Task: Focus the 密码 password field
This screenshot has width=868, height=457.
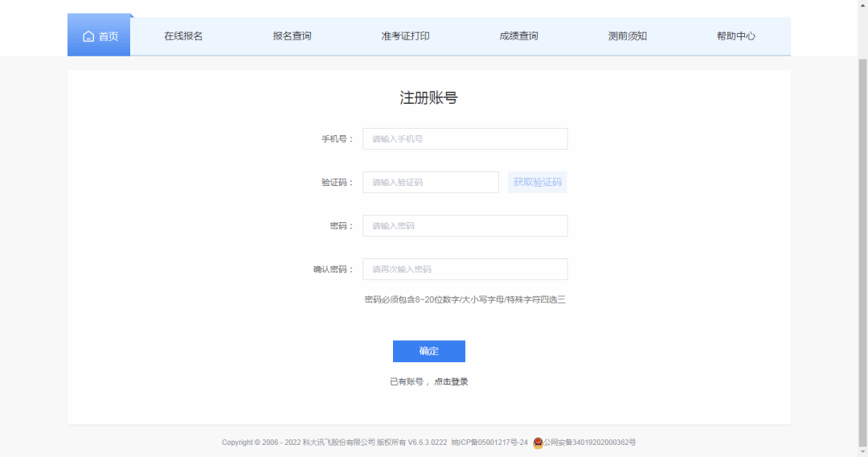Action: pos(465,226)
